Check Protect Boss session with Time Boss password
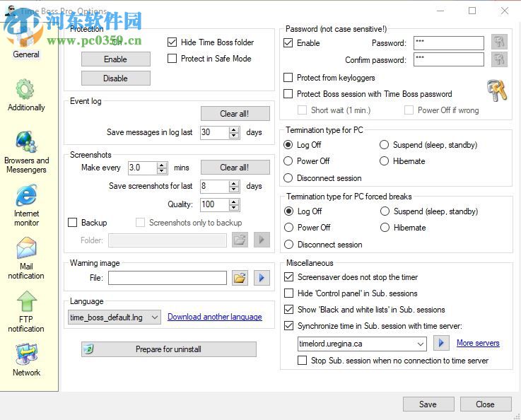Image resolution: width=521 pixels, height=420 pixels. tap(288, 94)
